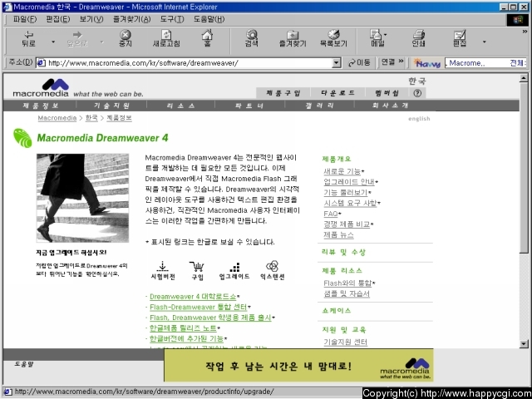Click the walking-man staircase photo

(x=83, y=198)
